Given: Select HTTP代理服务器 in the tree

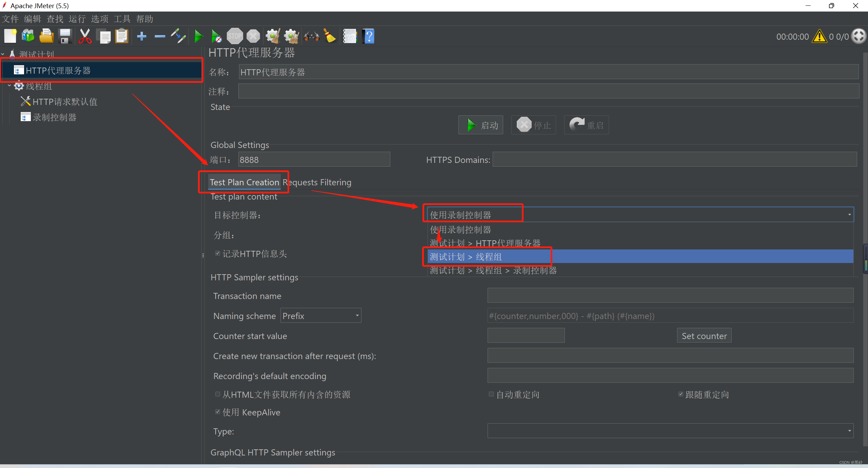Looking at the screenshot, I should click(x=58, y=70).
